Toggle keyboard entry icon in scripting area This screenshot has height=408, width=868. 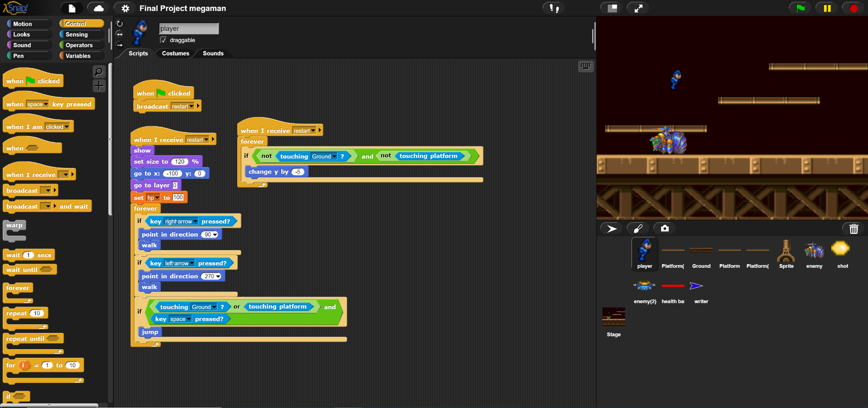tap(586, 66)
